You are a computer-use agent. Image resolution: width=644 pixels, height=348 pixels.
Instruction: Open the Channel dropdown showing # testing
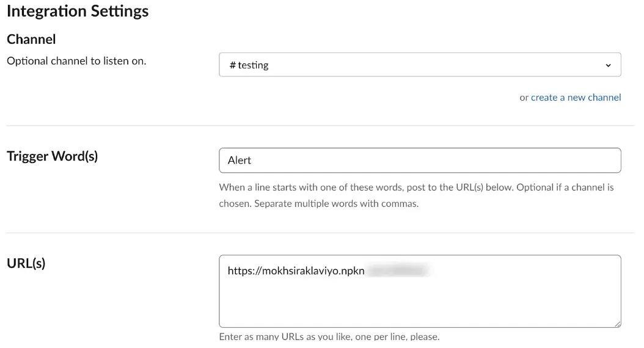(x=420, y=65)
